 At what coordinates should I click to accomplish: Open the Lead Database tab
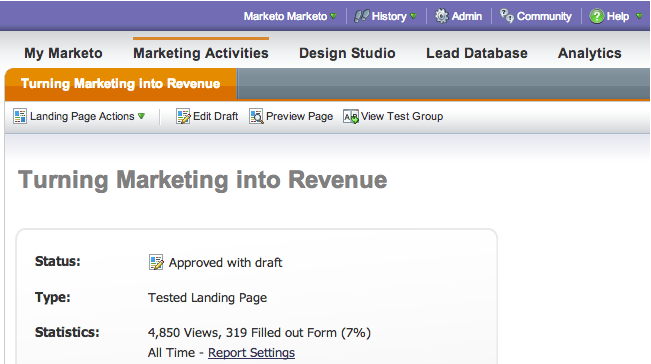[x=477, y=53]
